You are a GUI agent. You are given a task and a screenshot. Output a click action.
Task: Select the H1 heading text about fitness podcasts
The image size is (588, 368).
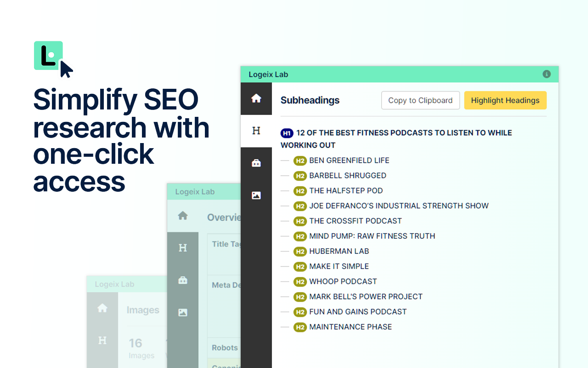click(396, 139)
